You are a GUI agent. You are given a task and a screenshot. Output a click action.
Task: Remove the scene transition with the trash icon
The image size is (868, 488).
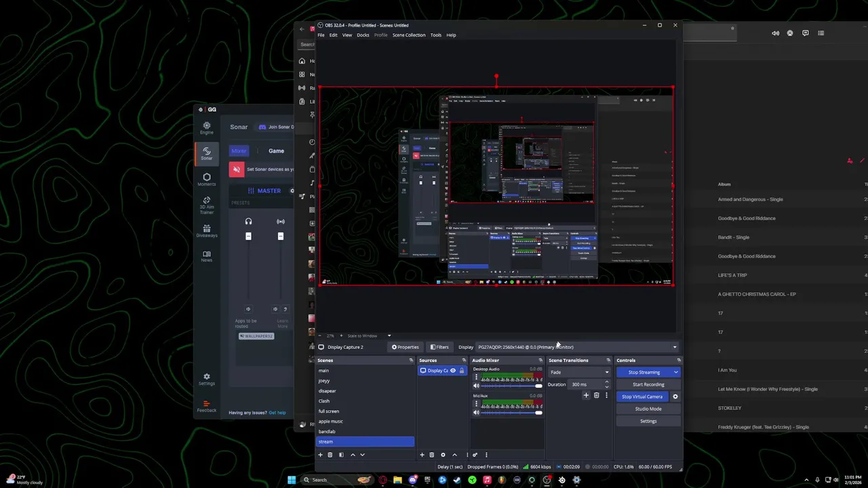pyautogui.click(x=596, y=395)
